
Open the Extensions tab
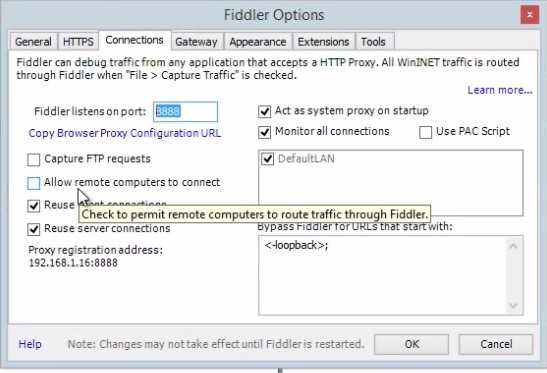(323, 42)
